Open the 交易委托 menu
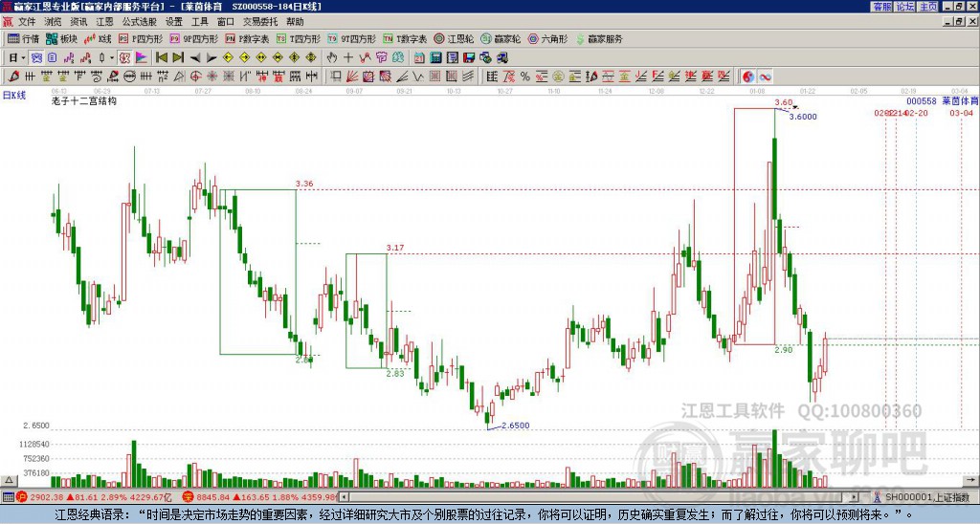This screenshot has width=980, height=524. pyautogui.click(x=260, y=22)
